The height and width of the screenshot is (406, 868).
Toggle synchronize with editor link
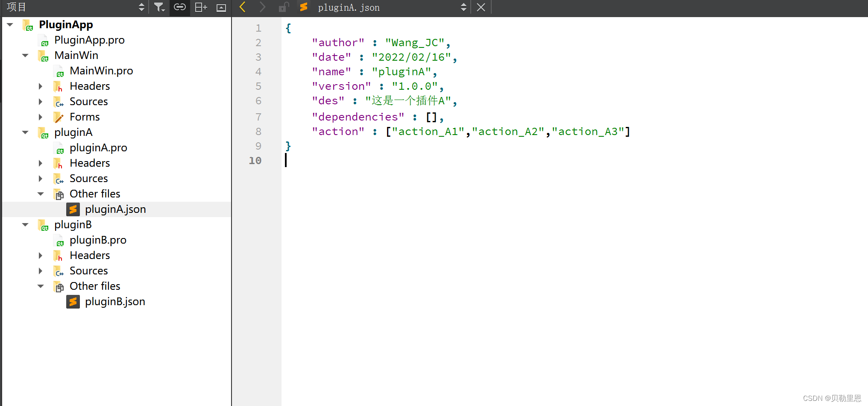[180, 7]
